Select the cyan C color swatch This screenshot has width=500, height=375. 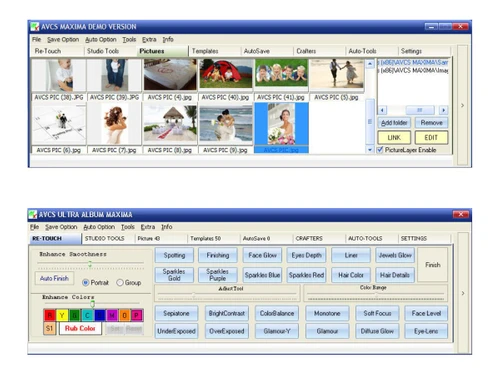87,315
